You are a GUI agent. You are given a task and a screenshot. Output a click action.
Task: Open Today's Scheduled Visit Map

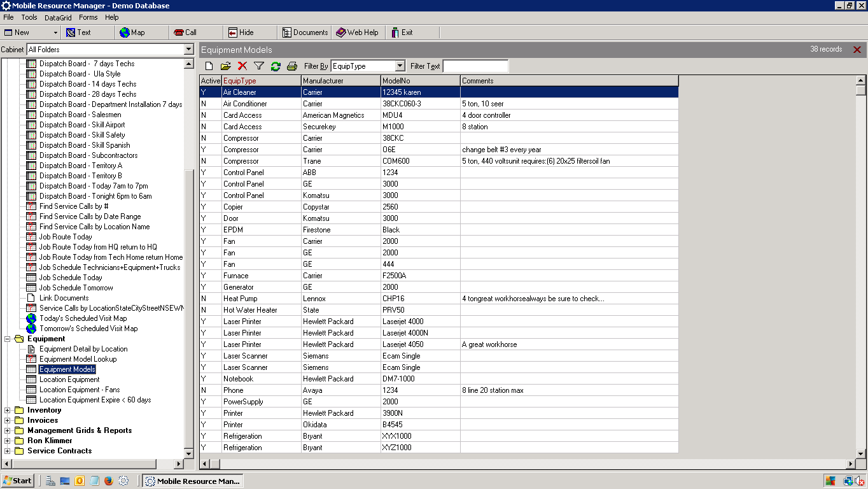83,318
